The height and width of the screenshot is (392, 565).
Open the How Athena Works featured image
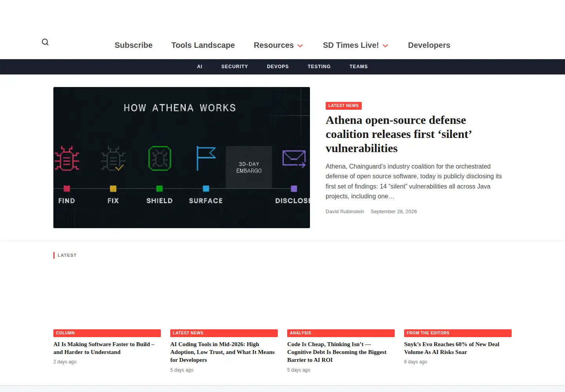point(182,158)
